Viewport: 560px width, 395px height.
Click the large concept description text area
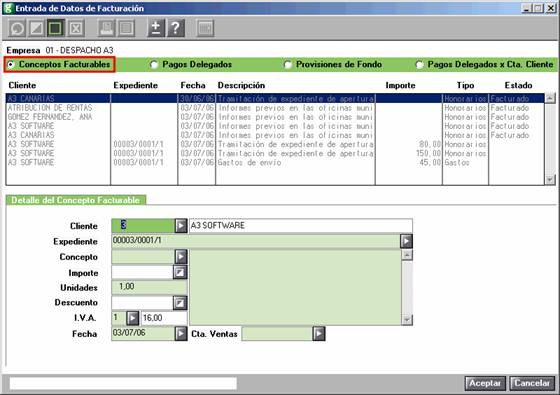(295, 287)
